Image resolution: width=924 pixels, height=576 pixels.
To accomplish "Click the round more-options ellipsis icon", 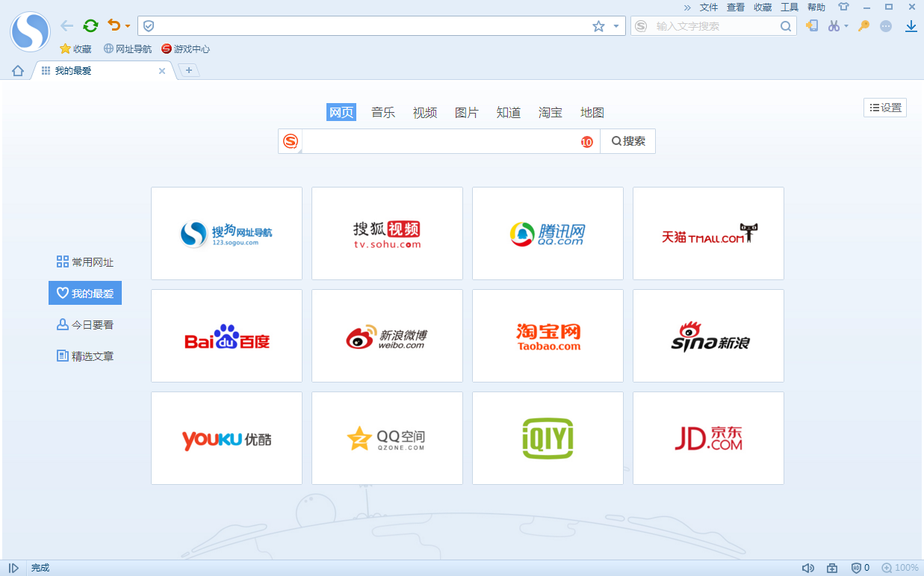I will pyautogui.click(x=886, y=26).
